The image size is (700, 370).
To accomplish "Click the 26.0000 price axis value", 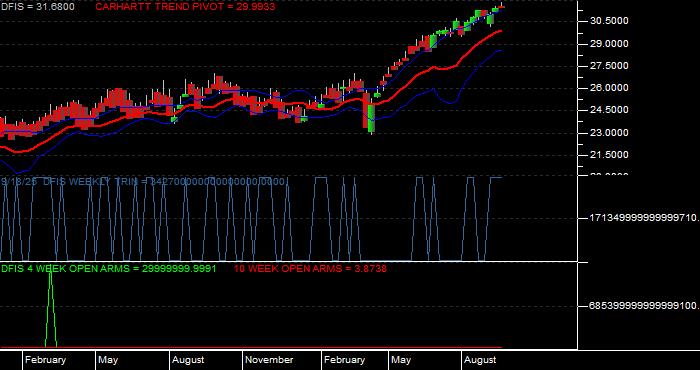I will coord(608,88).
